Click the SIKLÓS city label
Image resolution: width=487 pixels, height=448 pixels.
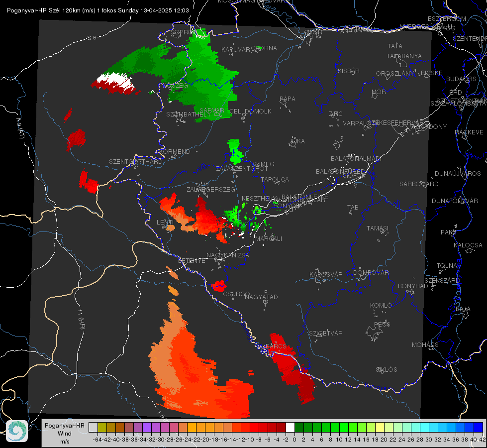pos(387,370)
